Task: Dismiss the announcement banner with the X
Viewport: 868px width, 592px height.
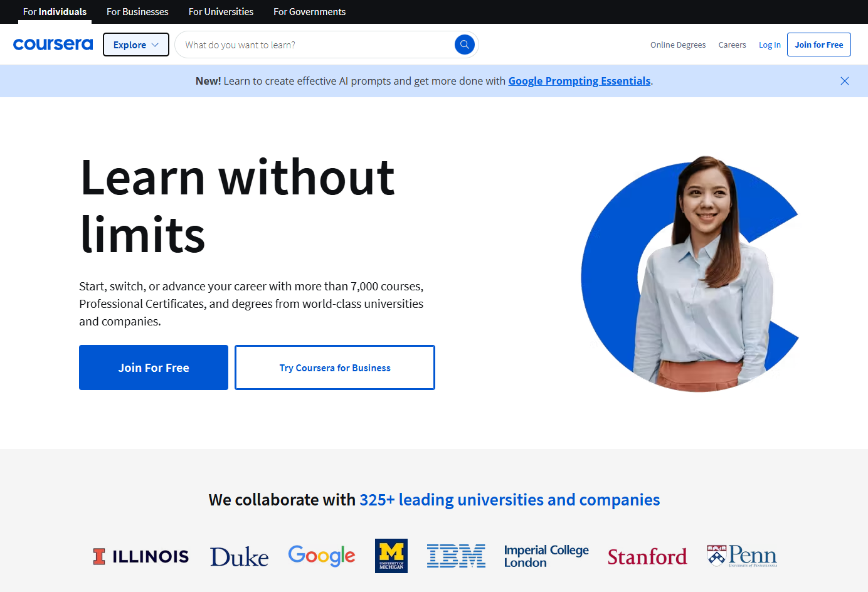Action: 845,81
